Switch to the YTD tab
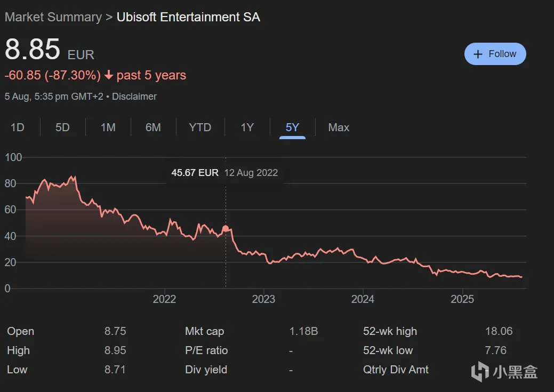This screenshot has height=392, width=554. pyautogui.click(x=200, y=127)
